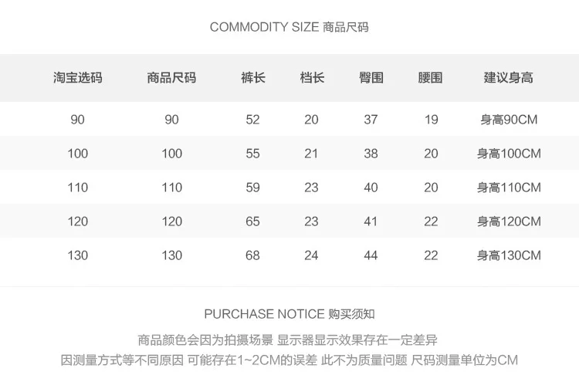Screen dimensions: 579x392
Task: Click the 建议身高 column header
Action: [x=509, y=77]
